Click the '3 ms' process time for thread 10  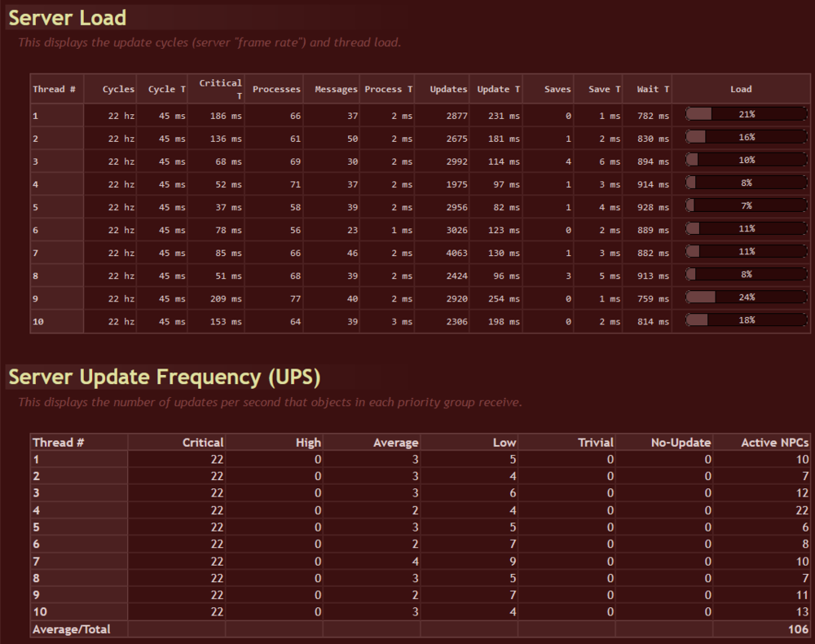pyautogui.click(x=402, y=322)
